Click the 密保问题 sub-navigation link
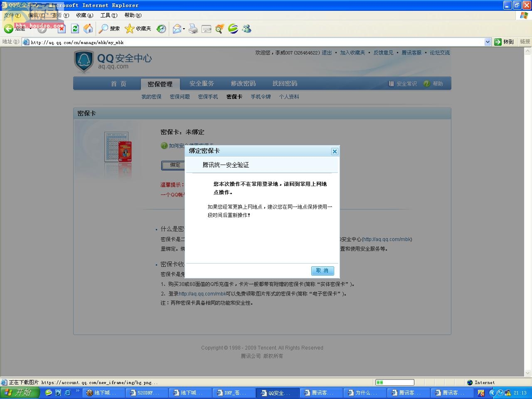532x399 pixels. click(x=180, y=97)
